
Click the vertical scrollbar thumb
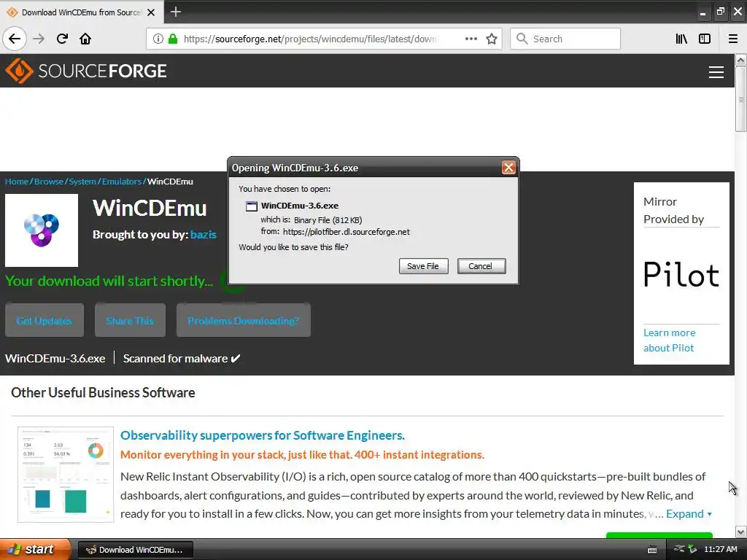740,99
